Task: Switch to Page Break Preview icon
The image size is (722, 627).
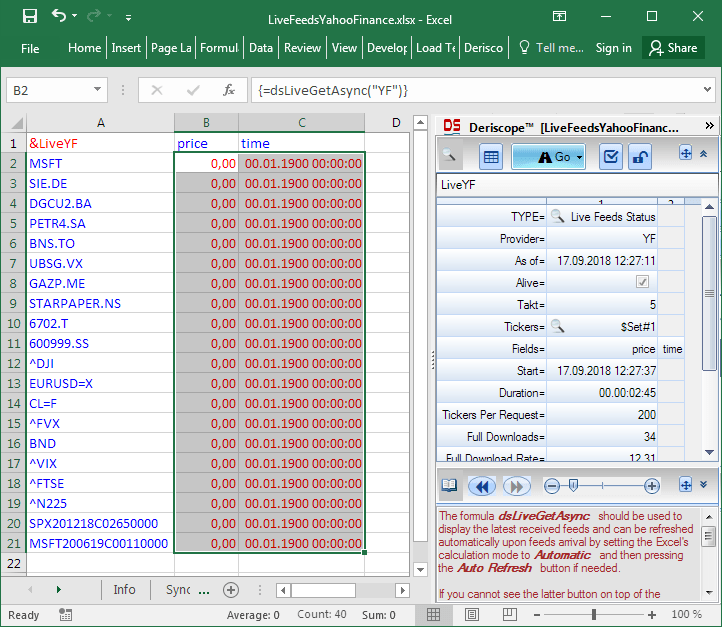Action: (x=509, y=614)
